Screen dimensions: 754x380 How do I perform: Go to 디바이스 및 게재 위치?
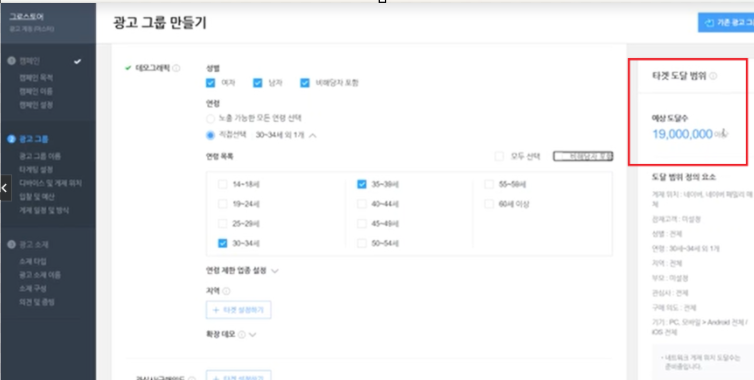(x=50, y=183)
